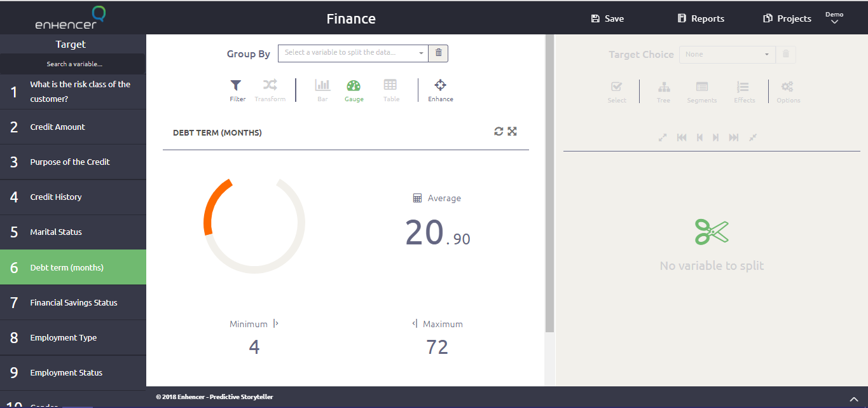868x408 pixels.
Task: Click the No variable to split message
Action: [712, 266]
